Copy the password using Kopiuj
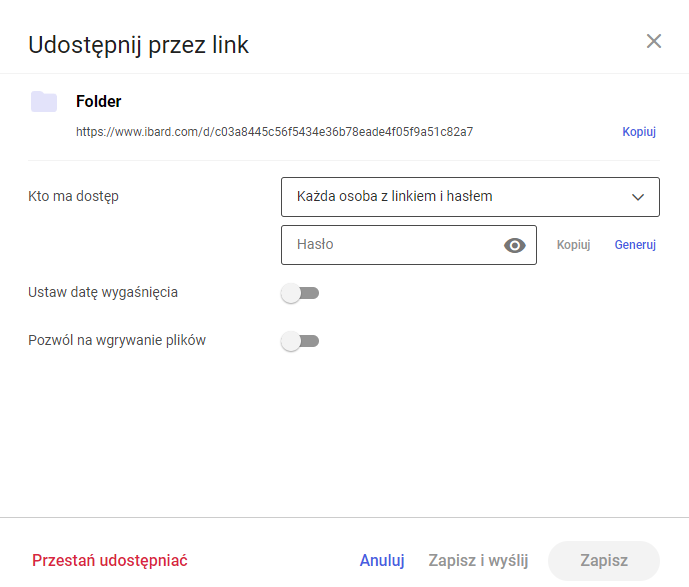Viewport: 689px width, 587px height. (x=573, y=245)
